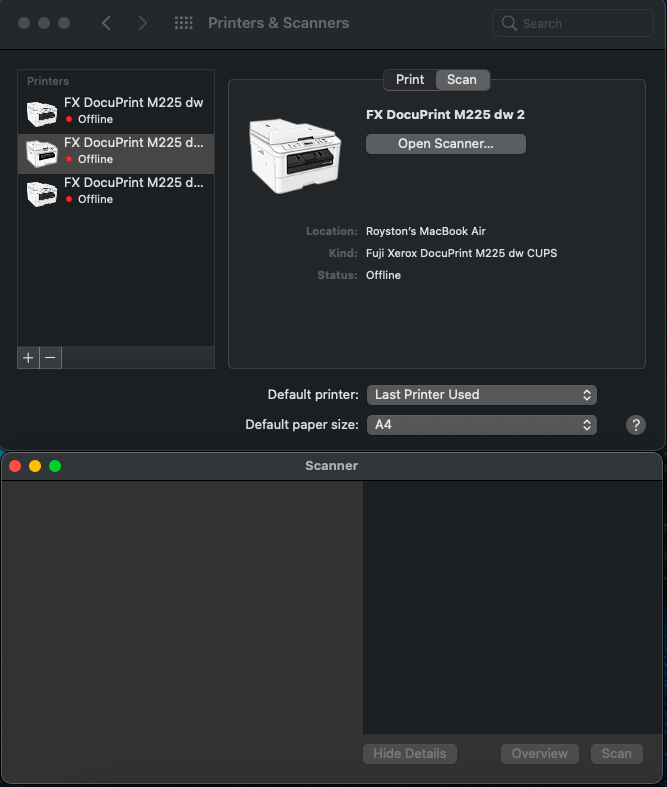667x787 pixels.
Task: Add a printer with the plus button
Action: (x=28, y=358)
